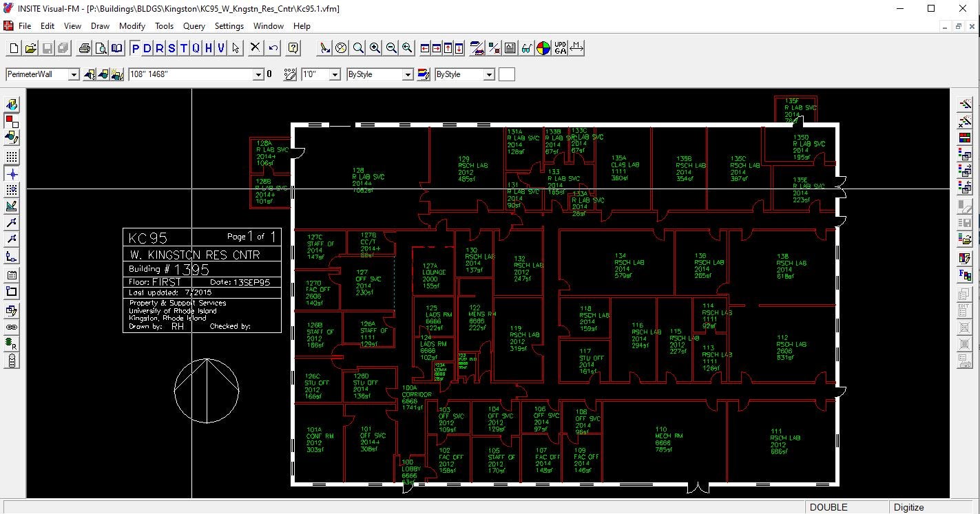The width and height of the screenshot is (980, 514).
Task: Toggle the H display button
Action: coord(209,48)
